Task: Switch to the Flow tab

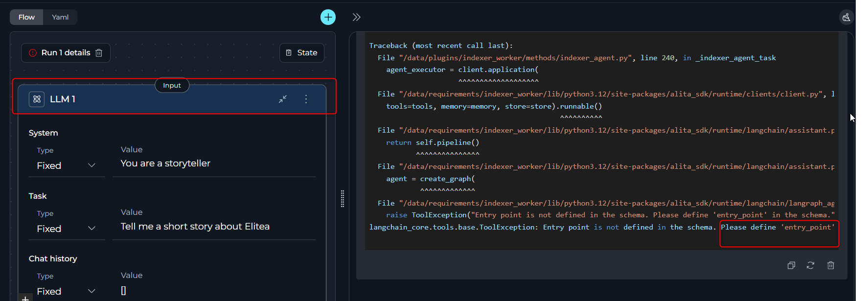Action: click(26, 17)
